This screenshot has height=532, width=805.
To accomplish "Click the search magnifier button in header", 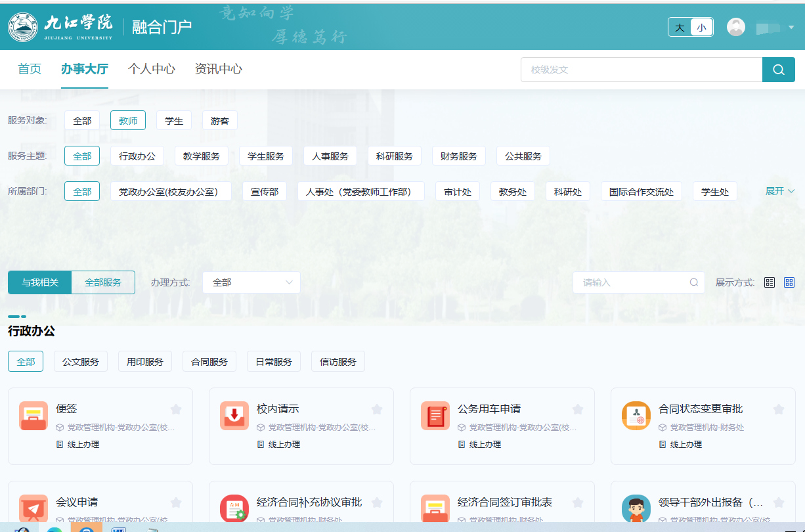I will pos(778,70).
